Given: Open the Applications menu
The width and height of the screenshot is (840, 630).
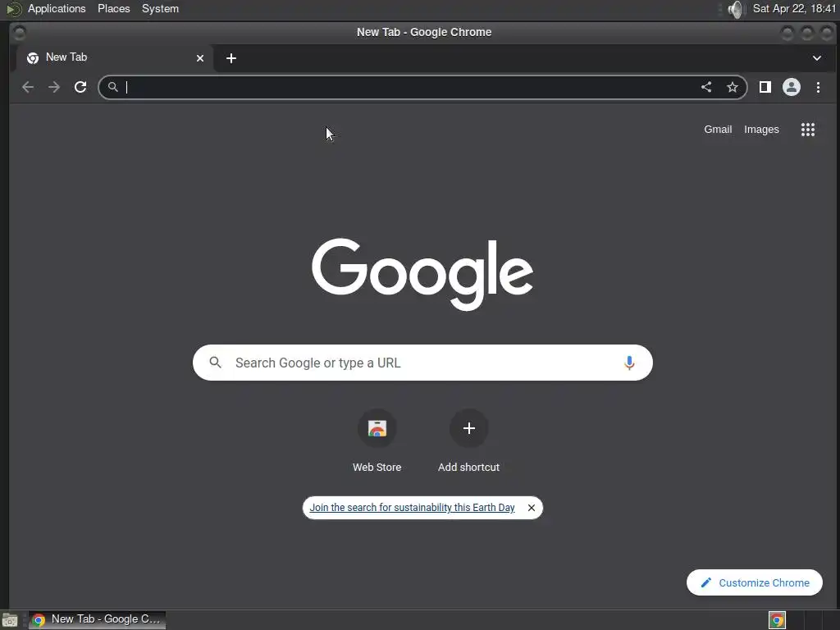Looking at the screenshot, I should point(57,8).
